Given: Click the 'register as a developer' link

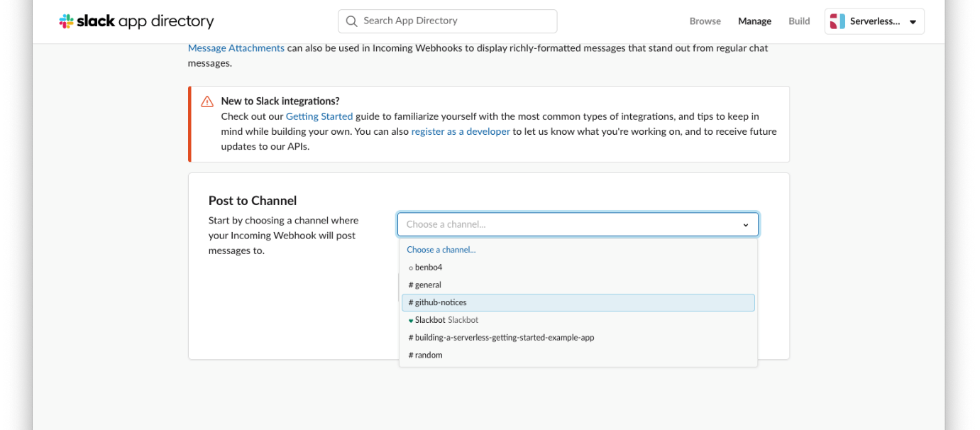Looking at the screenshot, I should click(460, 131).
